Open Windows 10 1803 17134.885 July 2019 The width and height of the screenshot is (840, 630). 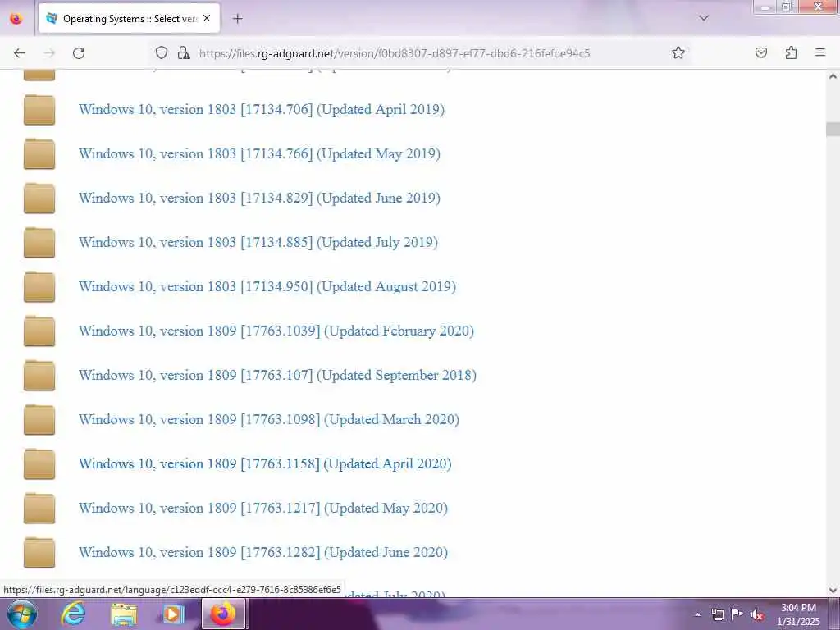258,242
